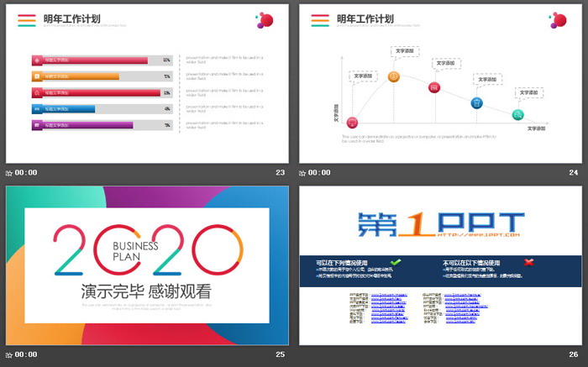Select the red circle icon at the chart origin
Viewport: 588px width, 367px height.
352,123
